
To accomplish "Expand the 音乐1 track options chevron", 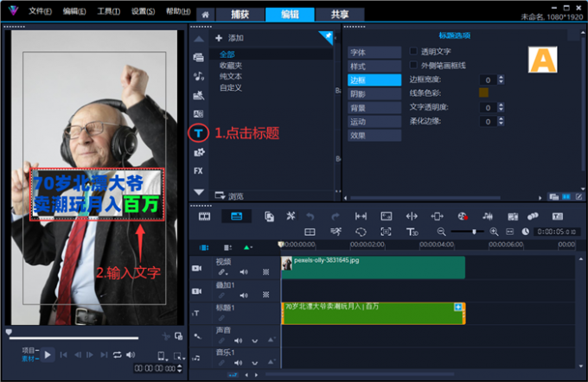I will 255,363.
